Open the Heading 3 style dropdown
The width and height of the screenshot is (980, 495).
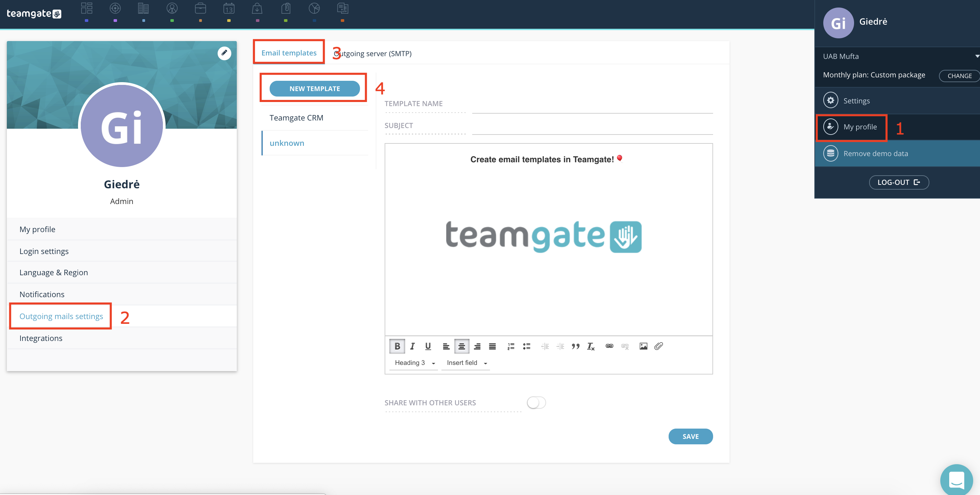click(x=414, y=363)
